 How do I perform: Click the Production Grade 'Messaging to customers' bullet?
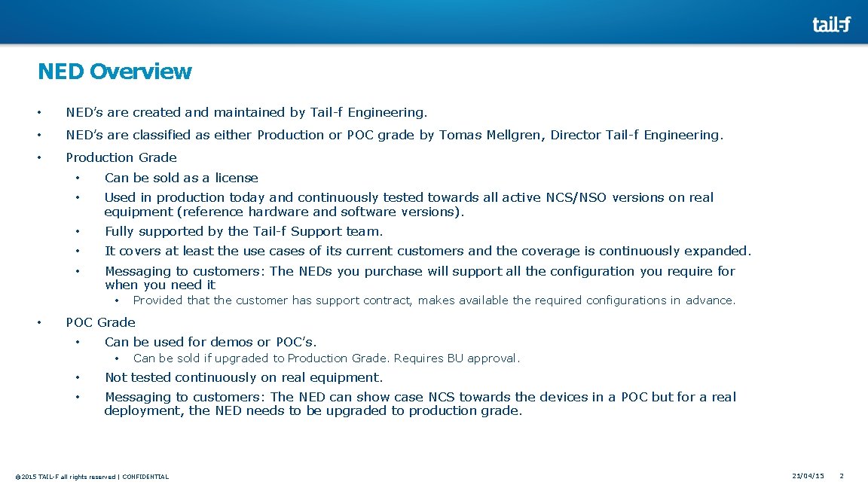pyautogui.click(x=420, y=278)
